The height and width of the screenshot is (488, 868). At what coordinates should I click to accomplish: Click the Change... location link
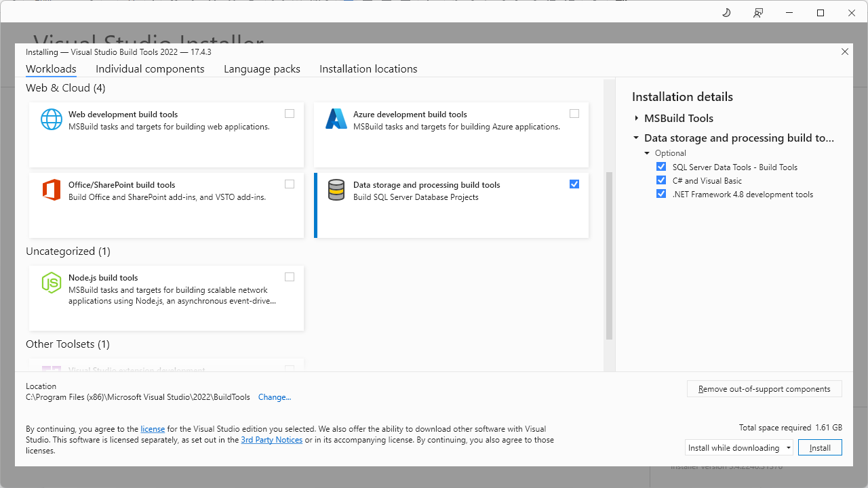point(275,397)
